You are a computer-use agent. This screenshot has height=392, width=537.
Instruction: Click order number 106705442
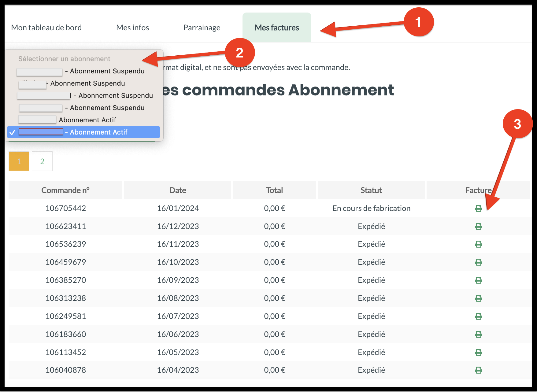point(66,208)
